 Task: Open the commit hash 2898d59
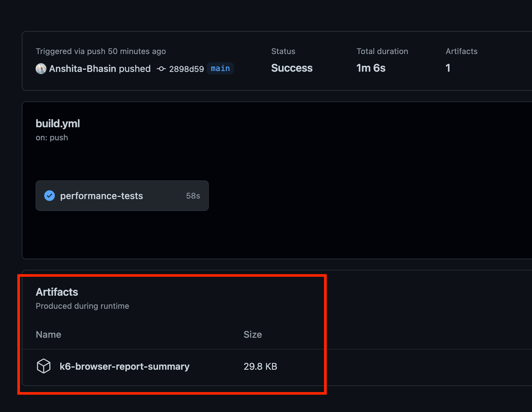(186, 69)
